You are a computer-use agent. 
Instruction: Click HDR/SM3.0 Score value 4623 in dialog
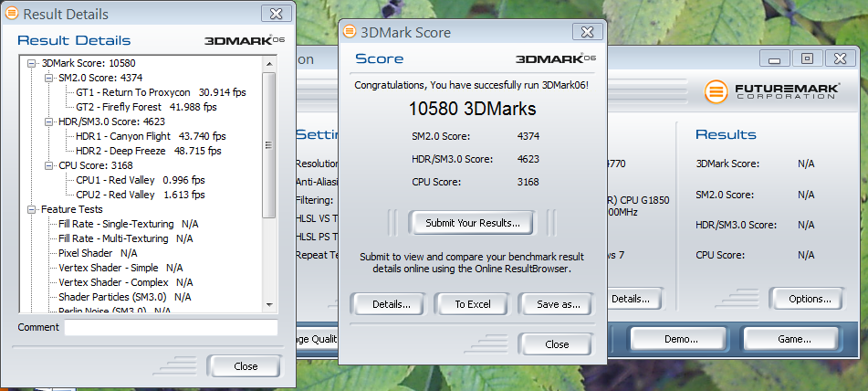(528, 159)
